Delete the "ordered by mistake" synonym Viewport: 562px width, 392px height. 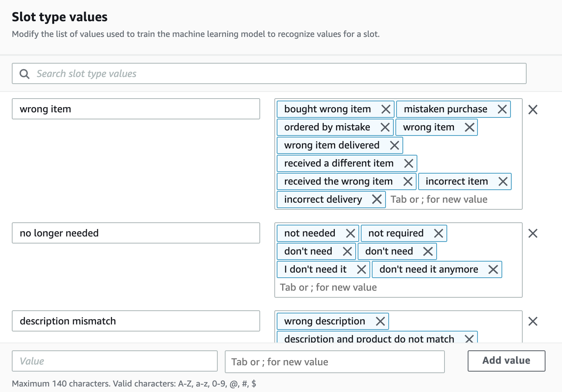tap(385, 127)
